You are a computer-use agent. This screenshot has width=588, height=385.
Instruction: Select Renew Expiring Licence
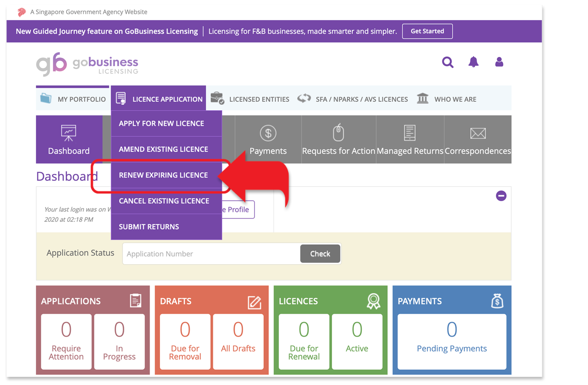click(x=166, y=175)
